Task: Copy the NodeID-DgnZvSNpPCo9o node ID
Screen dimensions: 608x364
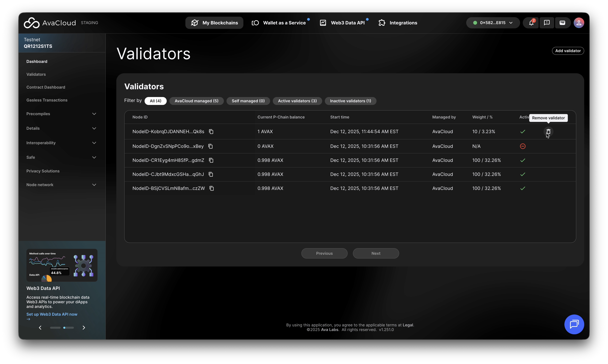Action: [210, 146]
